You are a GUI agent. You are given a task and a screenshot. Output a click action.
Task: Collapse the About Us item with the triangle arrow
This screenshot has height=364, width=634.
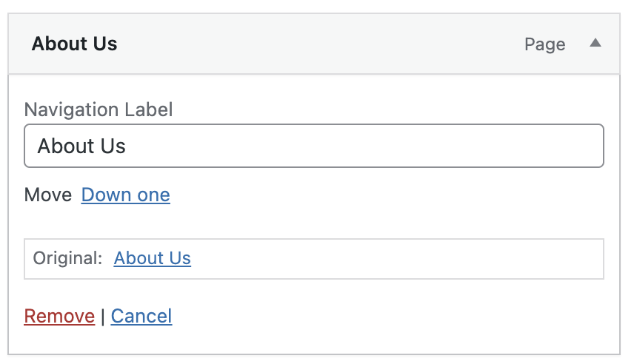pos(595,44)
